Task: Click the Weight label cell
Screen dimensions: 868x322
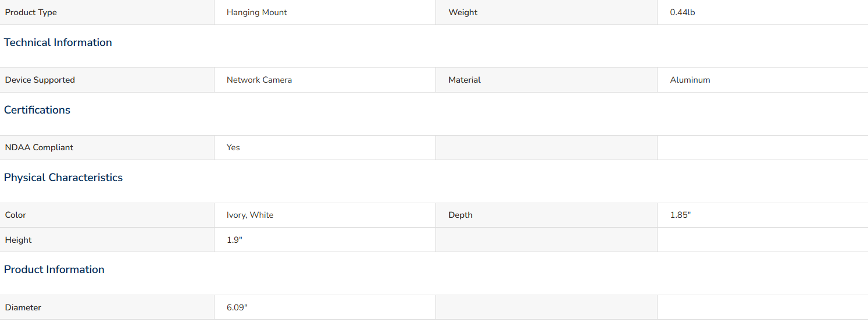Action: pyautogui.click(x=546, y=12)
